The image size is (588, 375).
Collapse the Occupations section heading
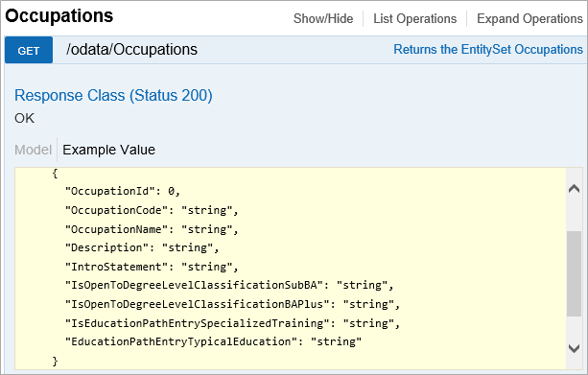(59, 16)
